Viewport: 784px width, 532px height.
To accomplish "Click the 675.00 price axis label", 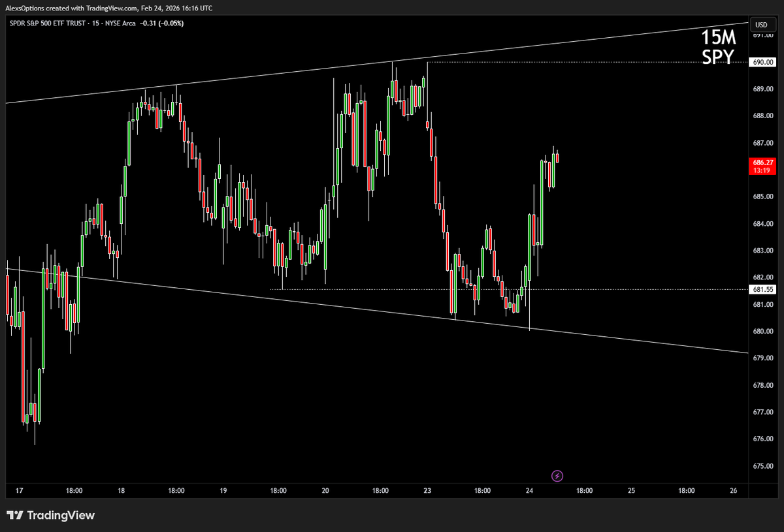I will pyautogui.click(x=763, y=467).
